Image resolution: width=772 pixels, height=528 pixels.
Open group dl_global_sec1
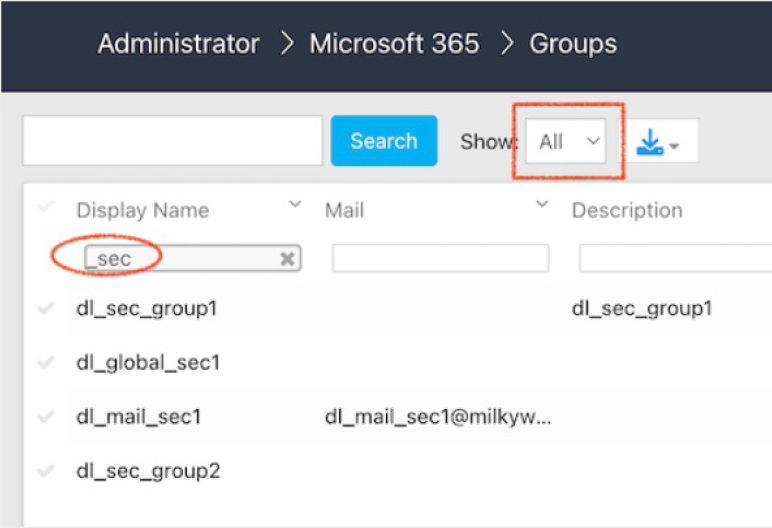tap(148, 363)
